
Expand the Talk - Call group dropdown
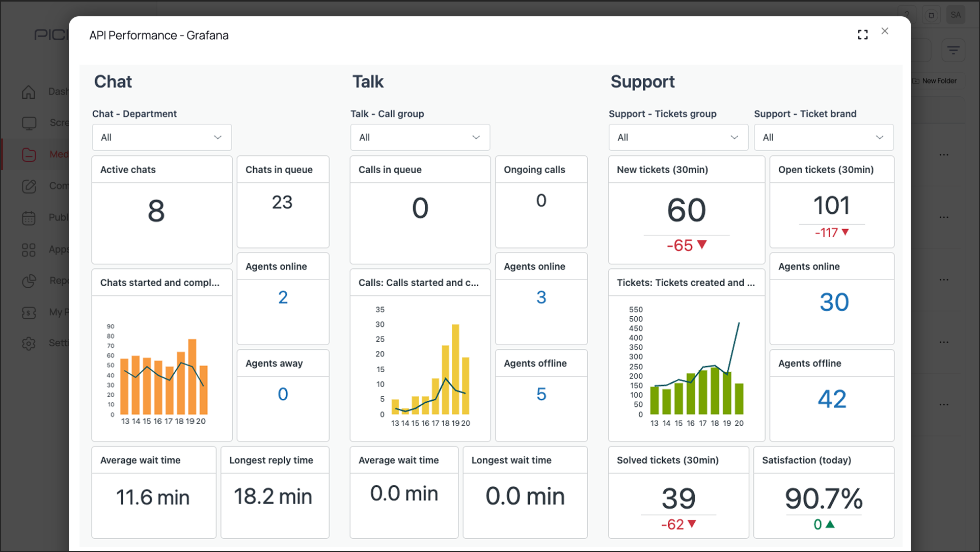point(420,137)
